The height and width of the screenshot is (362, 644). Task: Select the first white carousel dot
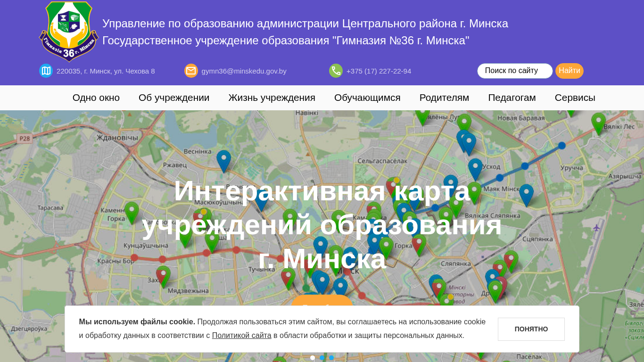[313, 358]
